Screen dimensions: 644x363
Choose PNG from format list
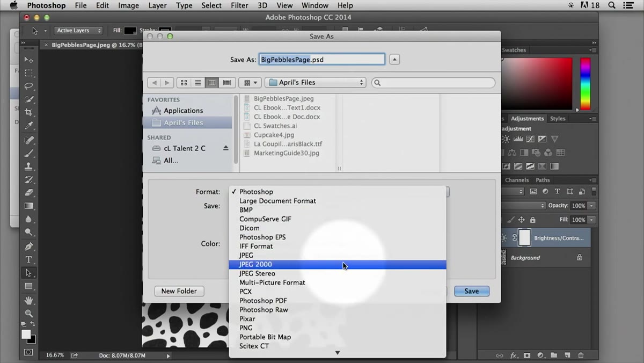tap(338, 328)
